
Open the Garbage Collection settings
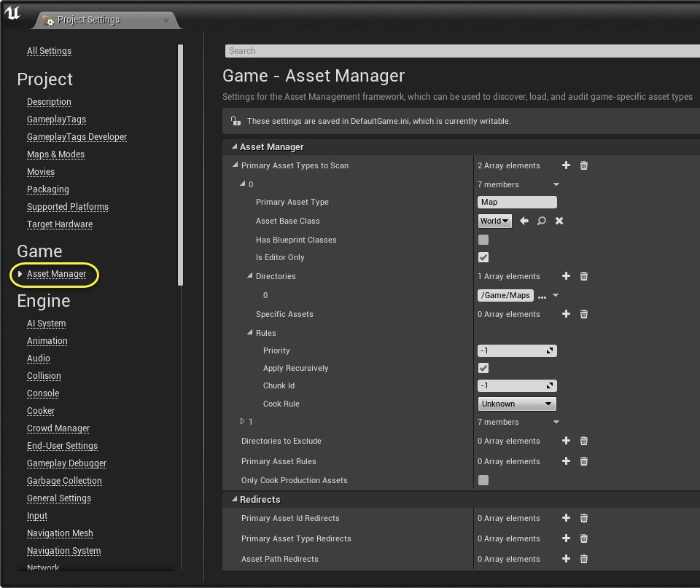click(x=64, y=480)
